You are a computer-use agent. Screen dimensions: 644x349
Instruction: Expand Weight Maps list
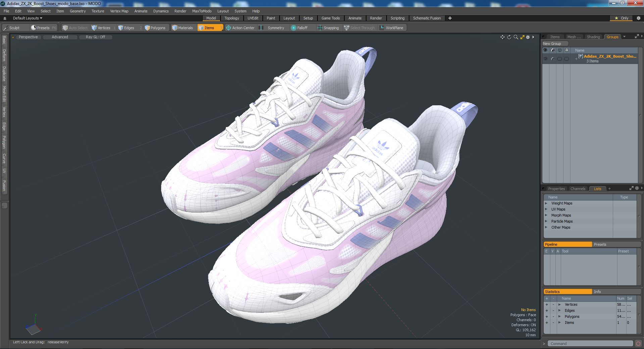[546, 203]
